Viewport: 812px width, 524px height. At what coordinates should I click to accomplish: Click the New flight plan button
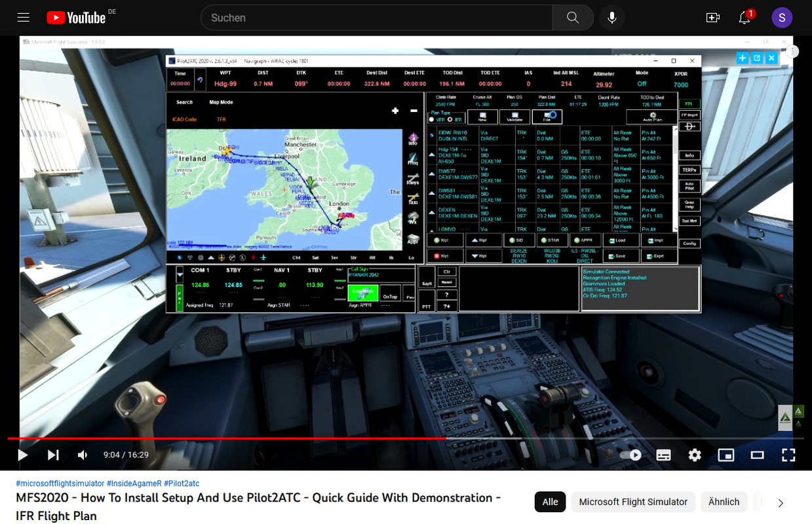(482, 117)
